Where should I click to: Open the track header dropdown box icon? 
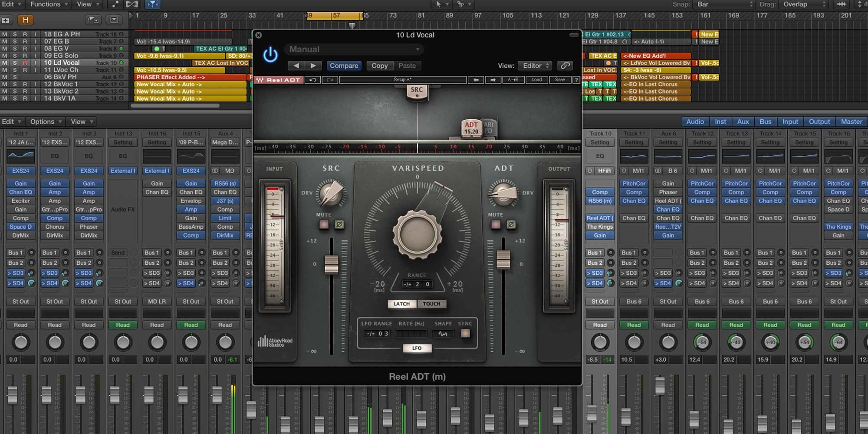click(x=114, y=20)
